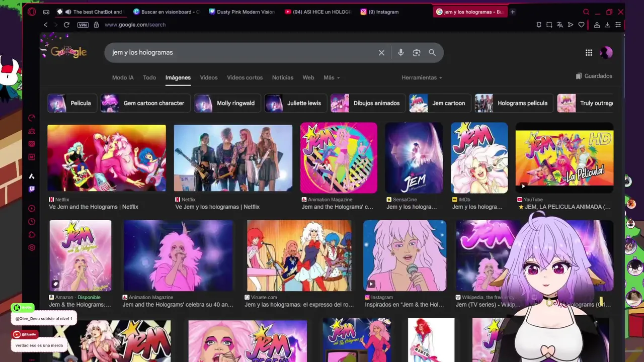Click the Google logo
The height and width of the screenshot is (362, 644).
click(69, 52)
